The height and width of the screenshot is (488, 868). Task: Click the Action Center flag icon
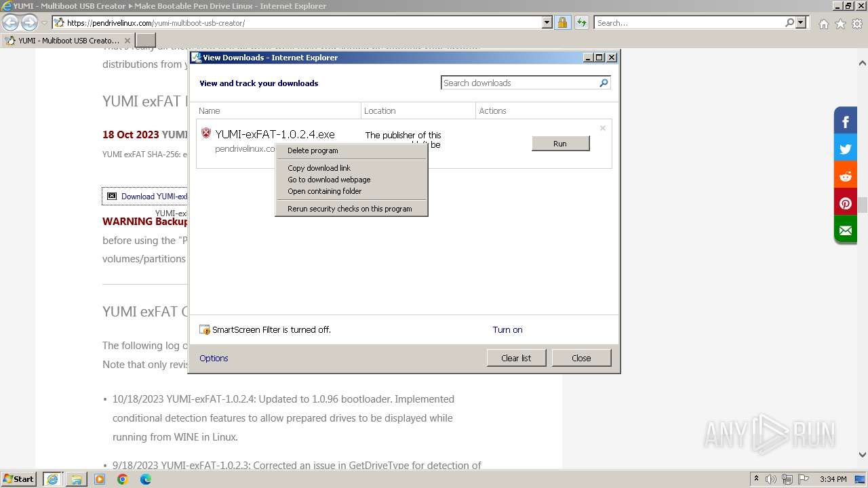click(x=804, y=479)
